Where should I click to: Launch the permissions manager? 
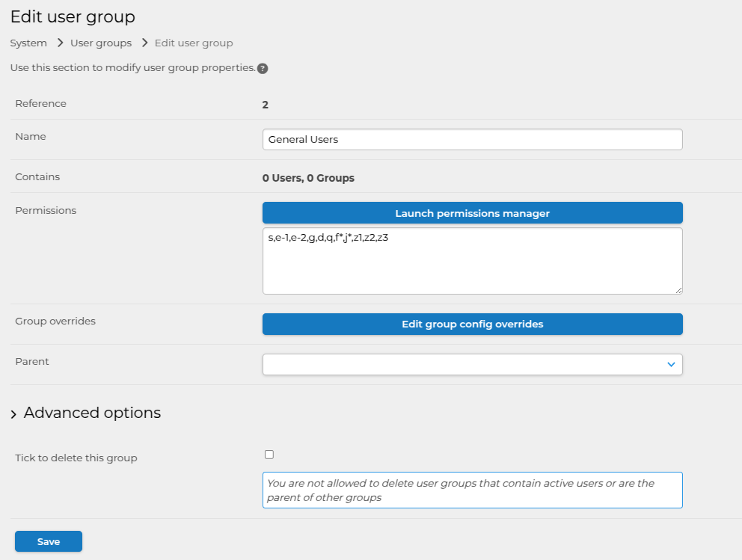pyautogui.click(x=472, y=213)
